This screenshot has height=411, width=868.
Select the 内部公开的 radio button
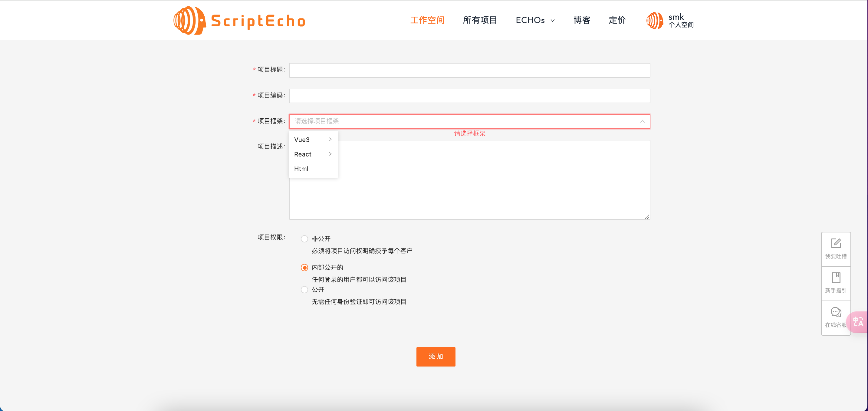pyautogui.click(x=304, y=268)
